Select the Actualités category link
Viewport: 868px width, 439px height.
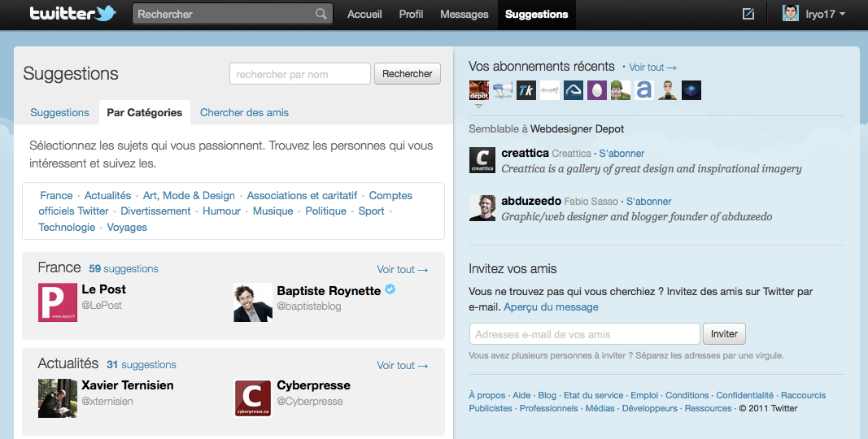(107, 195)
